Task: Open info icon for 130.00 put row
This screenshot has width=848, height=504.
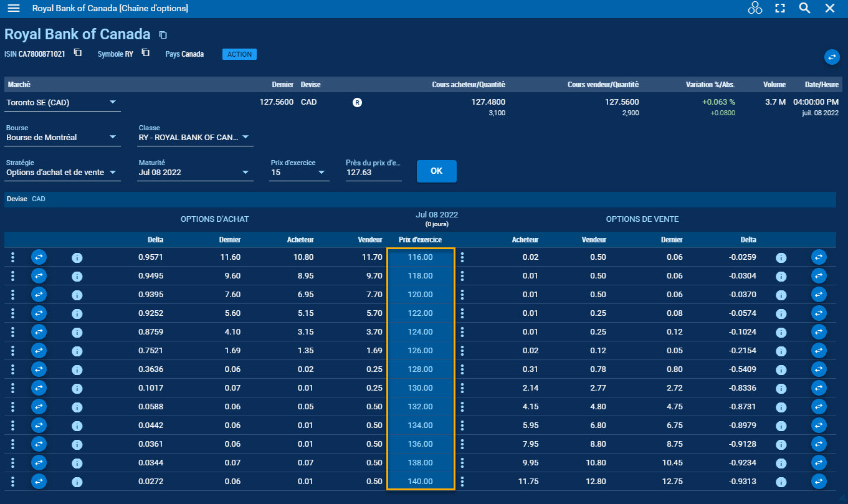Action: pos(781,388)
